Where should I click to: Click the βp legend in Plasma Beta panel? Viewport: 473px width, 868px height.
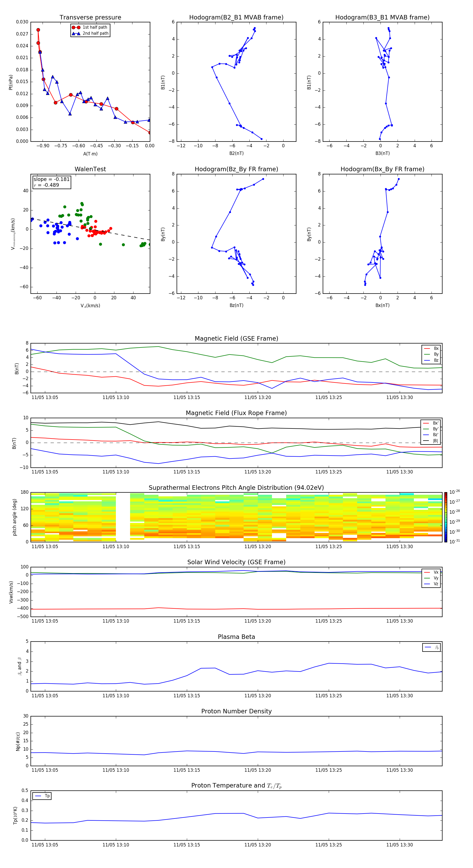[x=431, y=647]
